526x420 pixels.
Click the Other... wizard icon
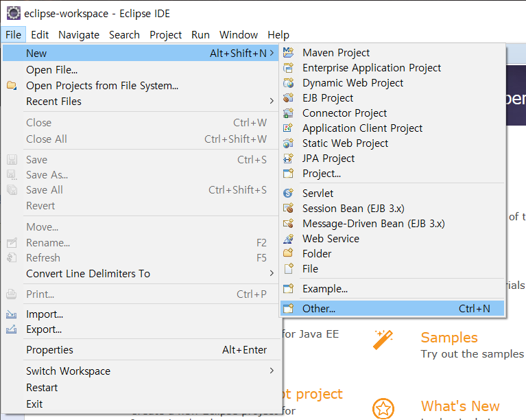point(288,309)
